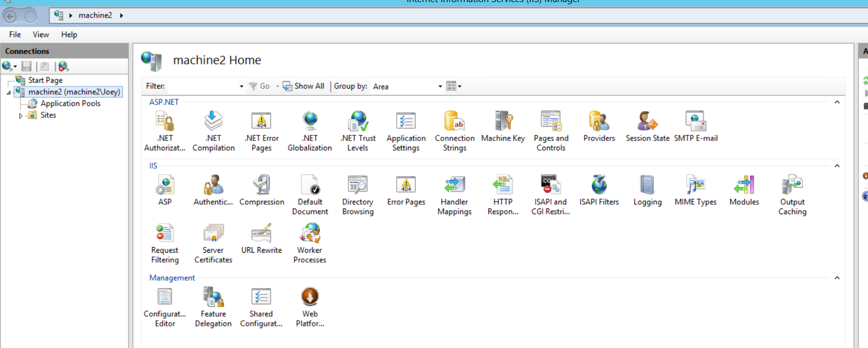Open Providers feature
Viewport: 868px width, 348px height.
pos(599,127)
